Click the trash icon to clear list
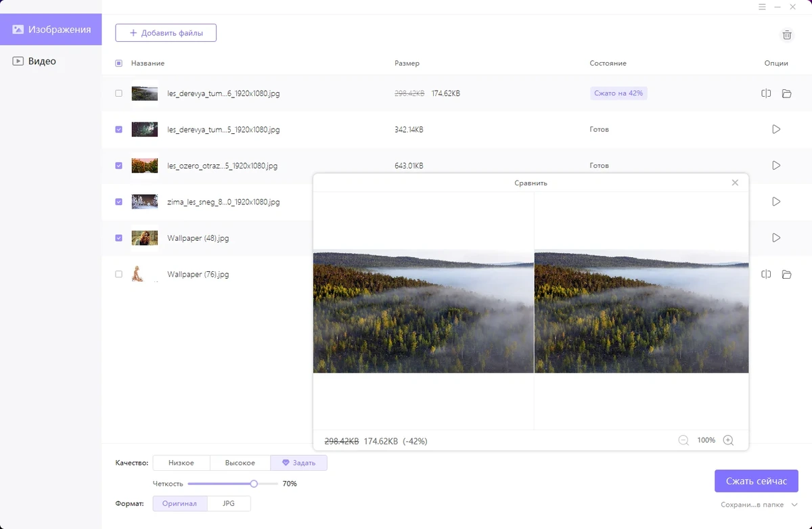 coord(787,35)
